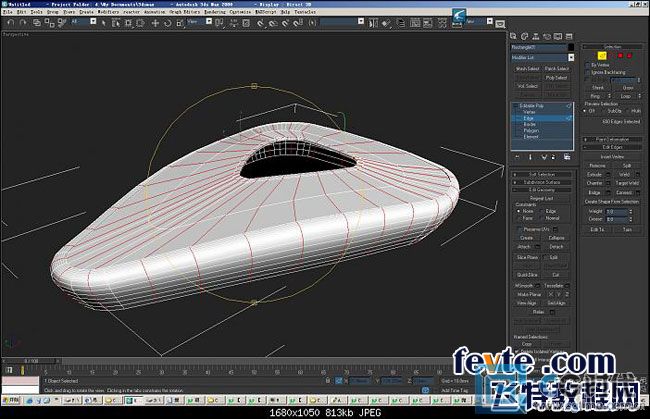Screen dimensions: 650x419
Task: Click Show End Result toggle below stack
Action: pyautogui.click(x=530, y=157)
